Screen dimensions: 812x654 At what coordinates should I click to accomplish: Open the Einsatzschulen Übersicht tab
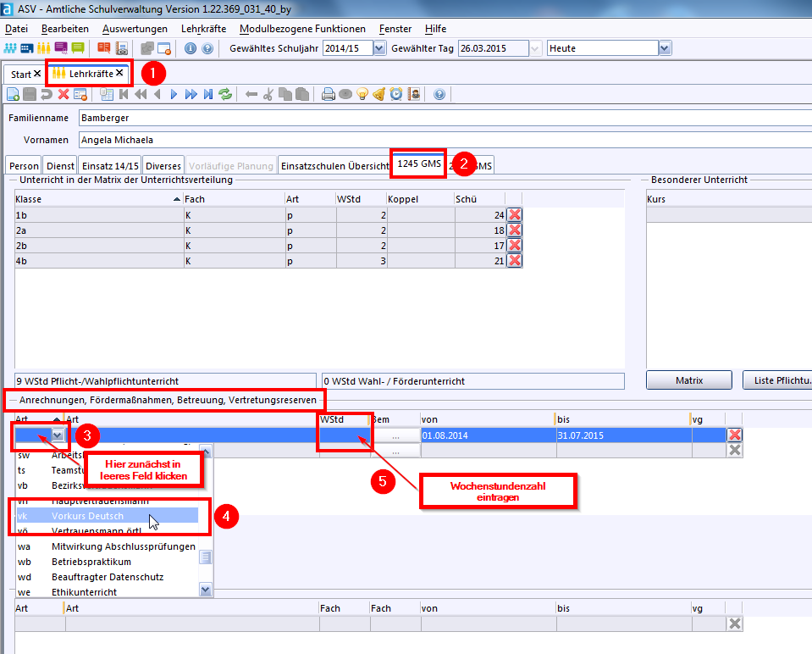click(x=334, y=166)
